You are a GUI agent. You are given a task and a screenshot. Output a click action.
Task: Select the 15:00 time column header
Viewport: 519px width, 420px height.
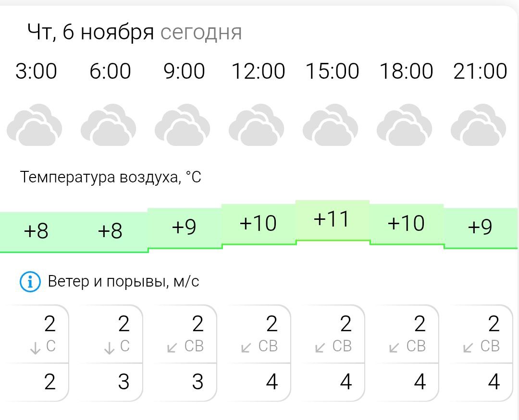[332, 72]
